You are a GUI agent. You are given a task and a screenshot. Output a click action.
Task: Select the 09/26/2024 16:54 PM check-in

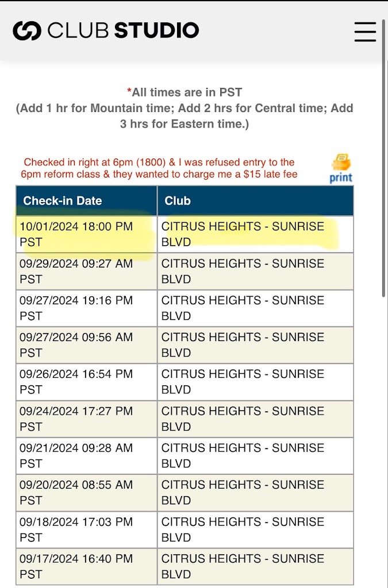pyautogui.click(x=76, y=381)
